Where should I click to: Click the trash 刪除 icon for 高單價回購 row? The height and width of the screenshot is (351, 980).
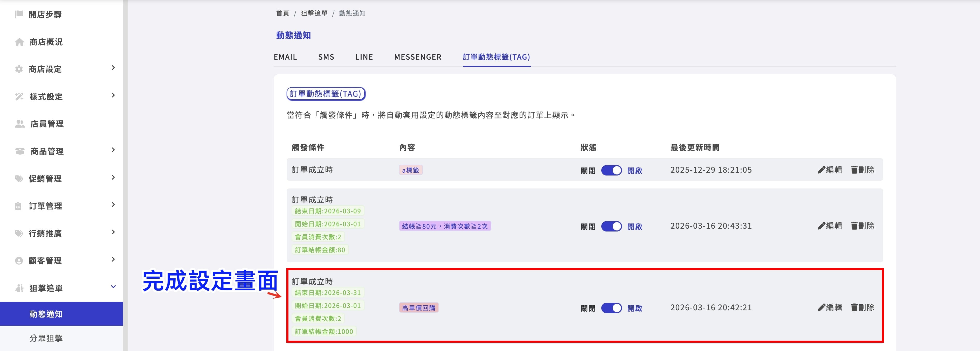click(x=854, y=308)
